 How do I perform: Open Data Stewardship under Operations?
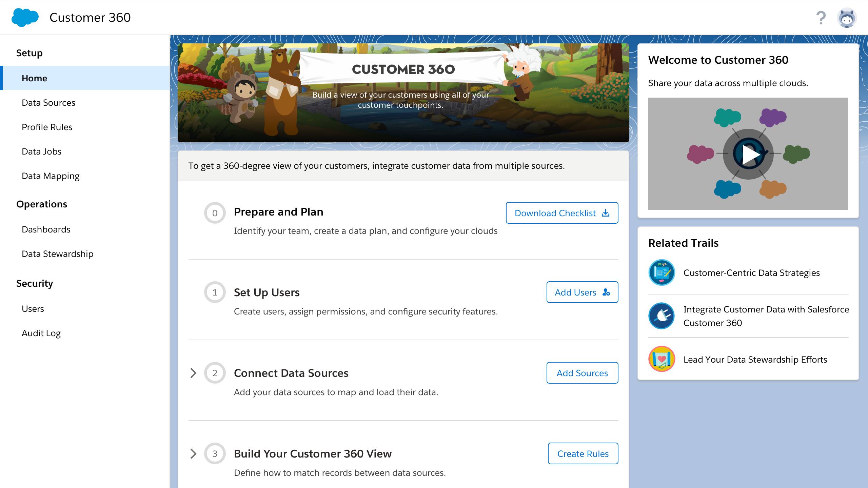(85, 253)
